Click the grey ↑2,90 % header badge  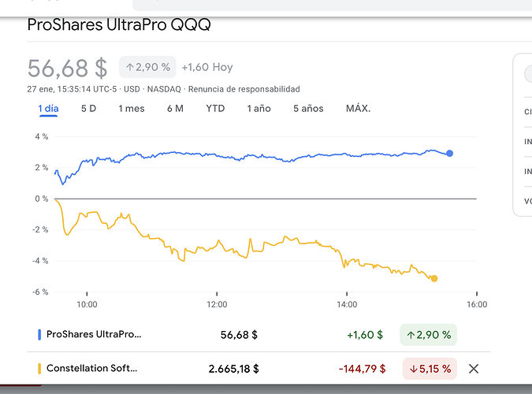coord(147,67)
